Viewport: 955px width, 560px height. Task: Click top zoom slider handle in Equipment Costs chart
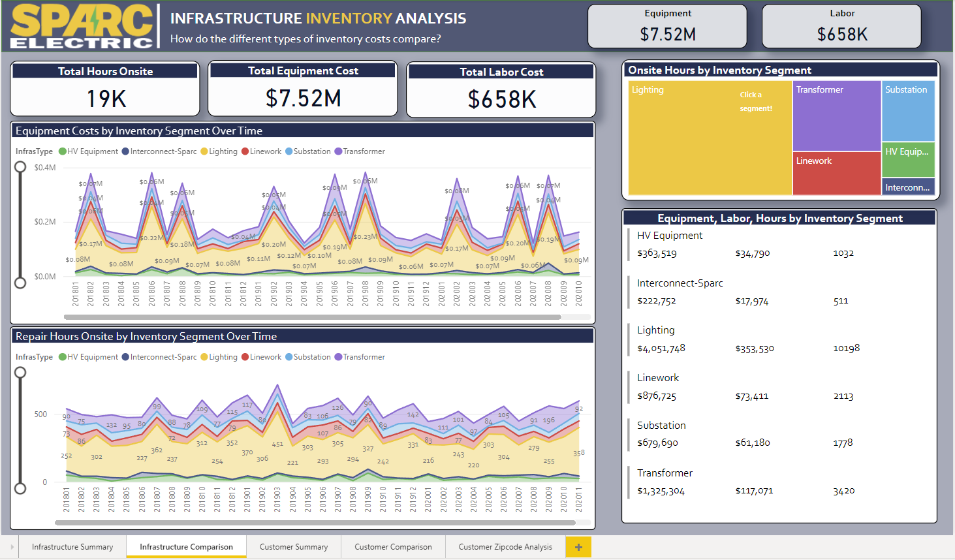20,167
